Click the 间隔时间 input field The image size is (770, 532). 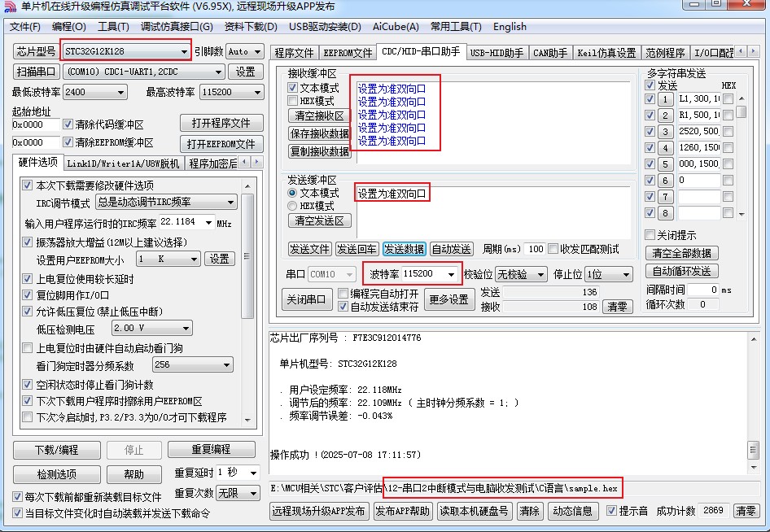coord(702,290)
